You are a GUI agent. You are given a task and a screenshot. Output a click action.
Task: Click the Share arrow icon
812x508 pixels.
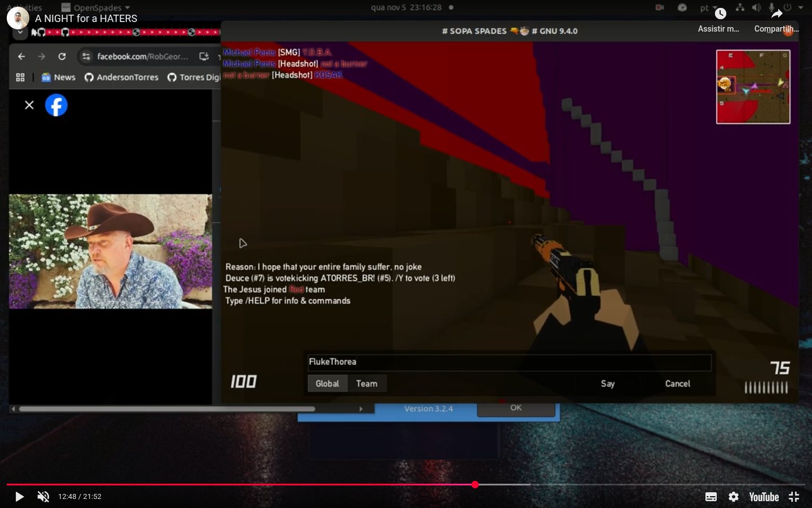(776, 14)
